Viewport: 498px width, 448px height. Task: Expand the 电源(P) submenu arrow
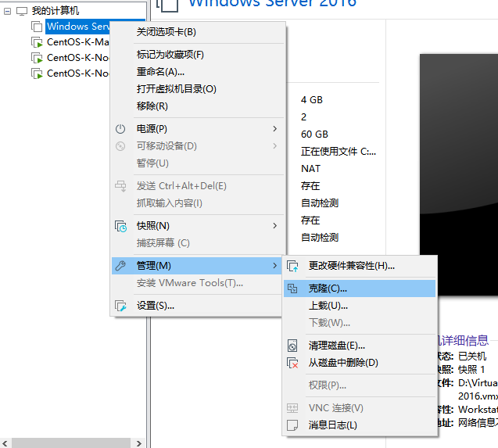(x=275, y=129)
